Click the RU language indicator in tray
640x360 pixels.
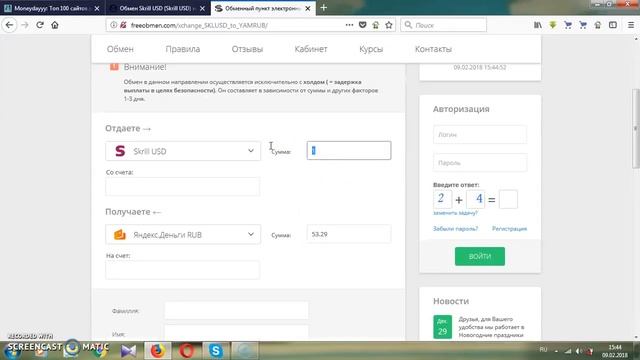point(543,350)
